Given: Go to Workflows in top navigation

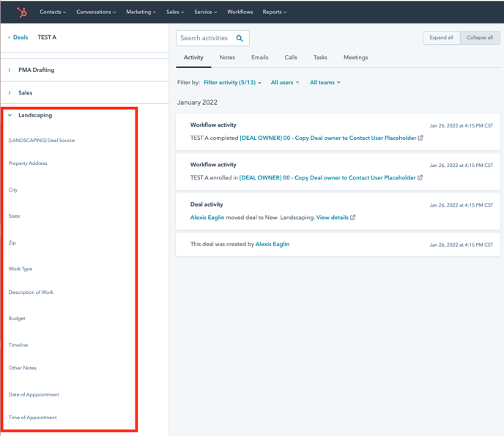Looking at the screenshot, I should [240, 12].
